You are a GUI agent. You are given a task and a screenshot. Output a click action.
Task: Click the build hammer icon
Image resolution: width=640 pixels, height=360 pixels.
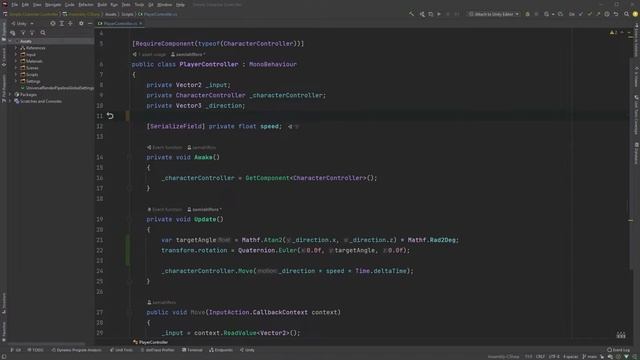pyautogui.click(x=411, y=14)
